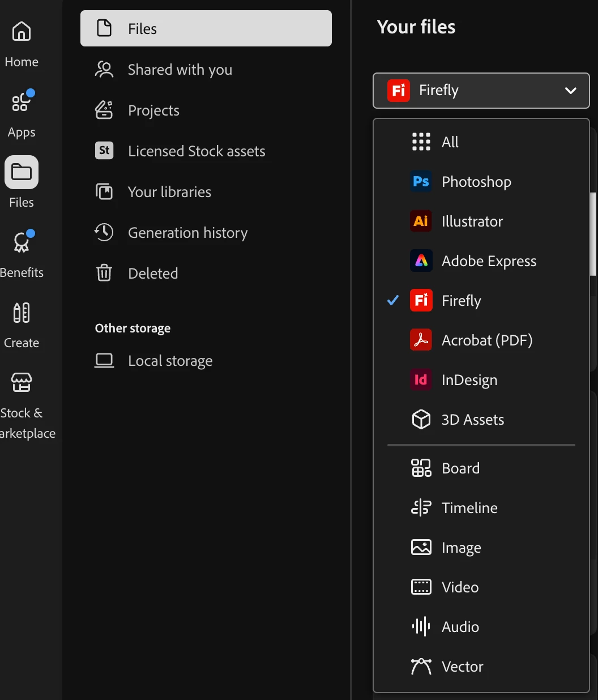598x700 pixels.
Task: Filter by Board type
Action: point(481,468)
